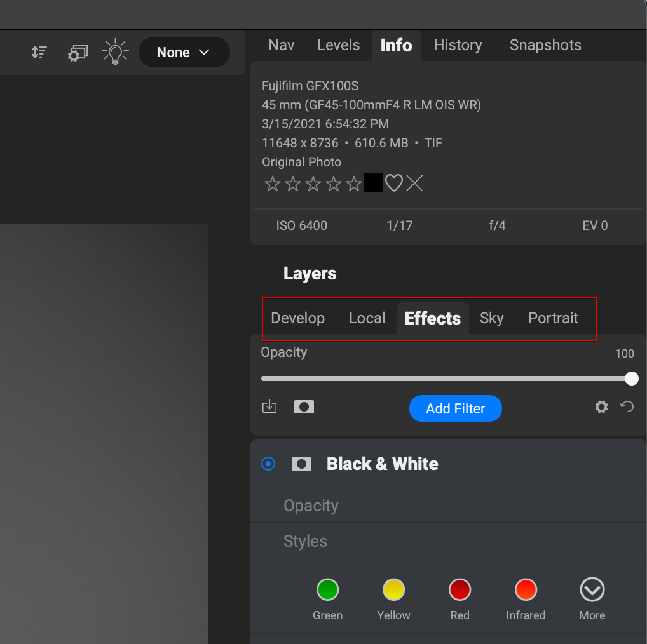Open the Effects settings gear icon
Viewport: 647px width, 644px height.
pyautogui.click(x=601, y=406)
